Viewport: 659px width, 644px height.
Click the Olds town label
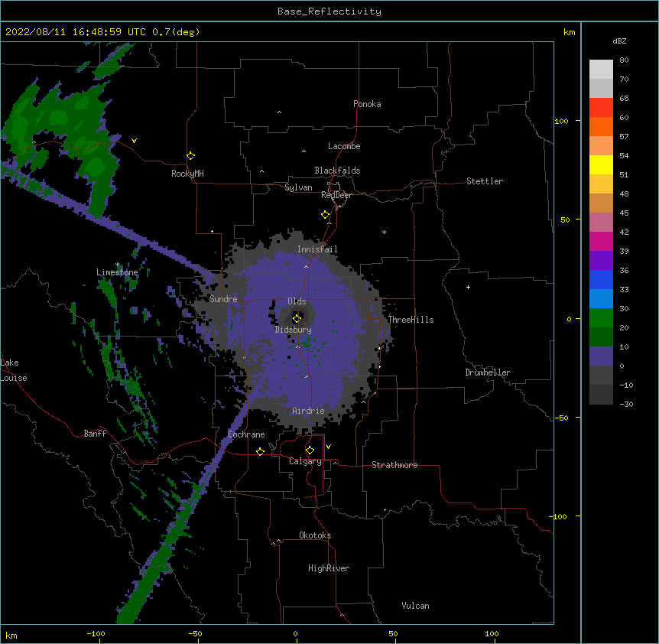point(297,301)
